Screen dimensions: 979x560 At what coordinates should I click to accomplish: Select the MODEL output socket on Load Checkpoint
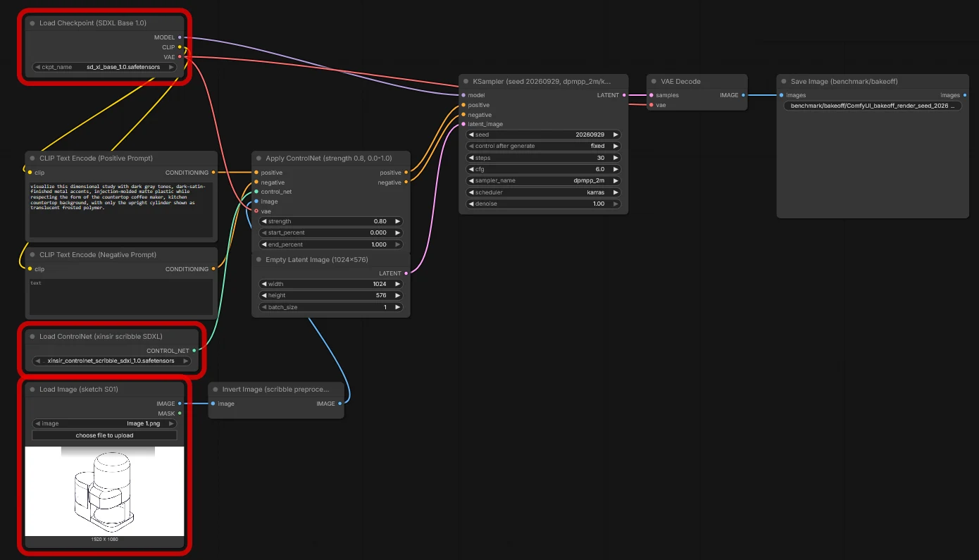tap(180, 37)
